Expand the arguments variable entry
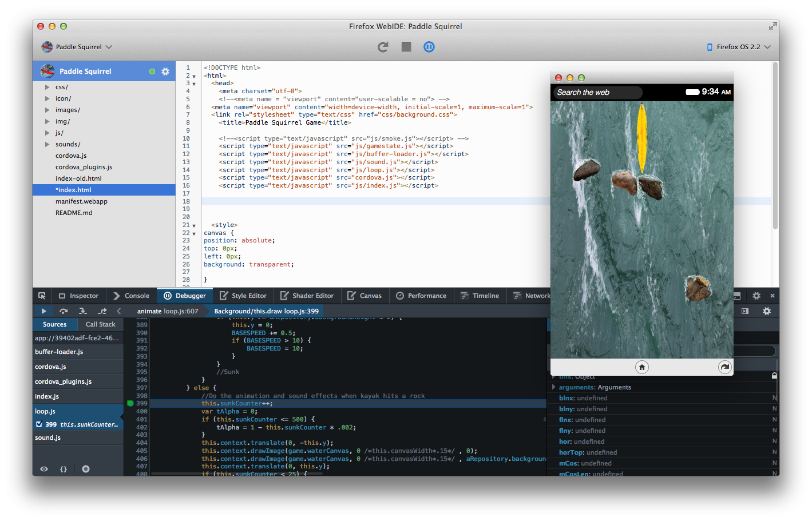This screenshot has height=521, width=812. pos(554,387)
